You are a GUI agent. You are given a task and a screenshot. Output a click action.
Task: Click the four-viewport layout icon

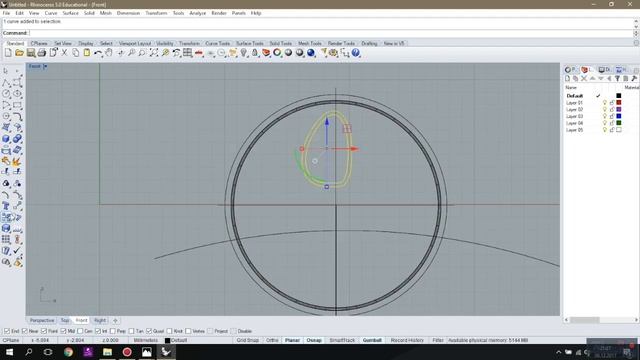click(x=187, y=53)
